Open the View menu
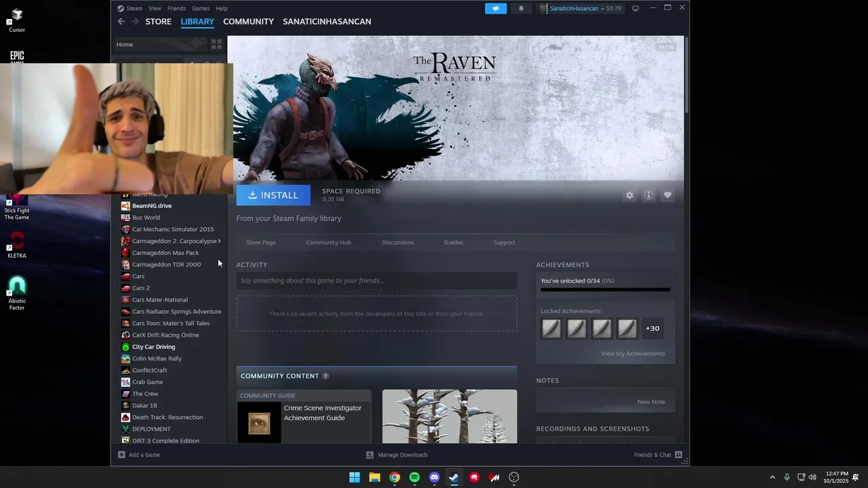The image size is (868, 488). click(155, 8)
